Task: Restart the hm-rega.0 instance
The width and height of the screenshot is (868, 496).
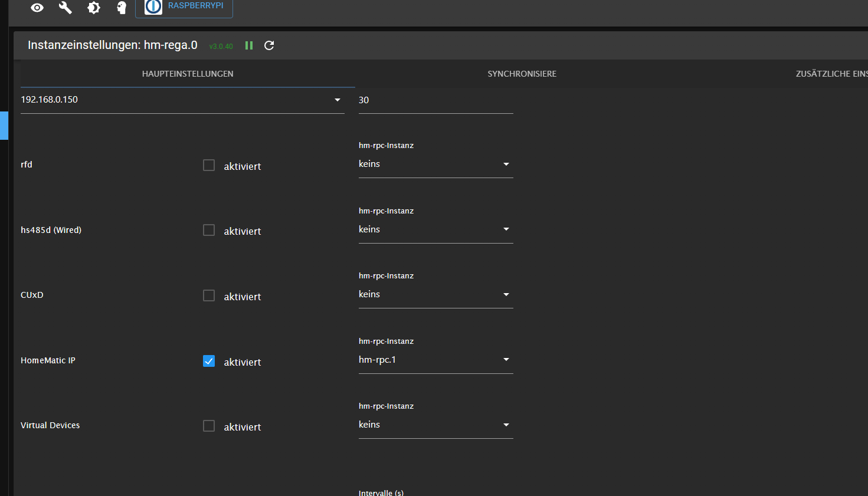Action: [x=269, y=45]
